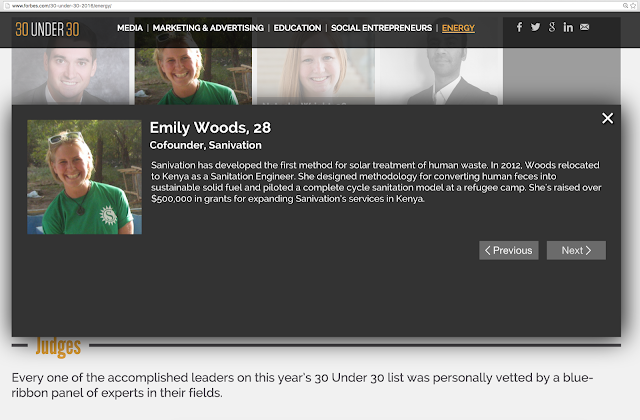Open the Media category
Screen dimensions: 640x420
tap(130, 28)
